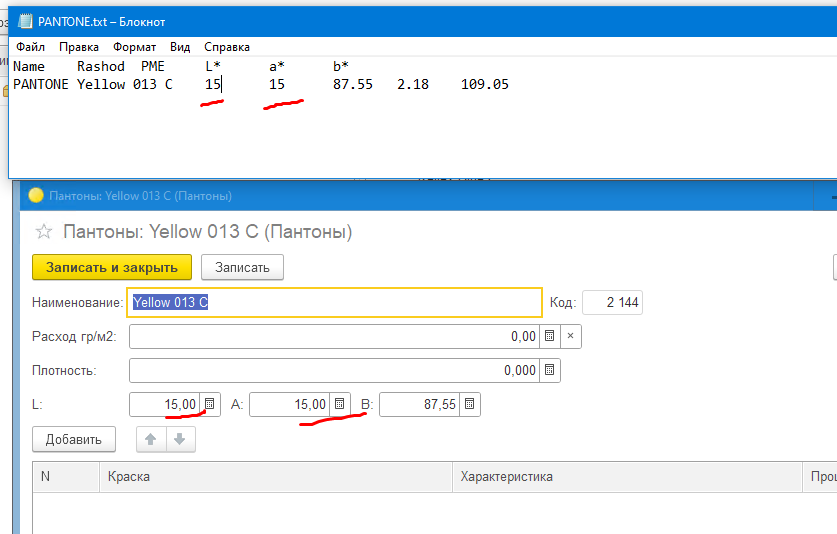
Task: Click the value 87.55 in Notepad
Action: click(353, 84)
